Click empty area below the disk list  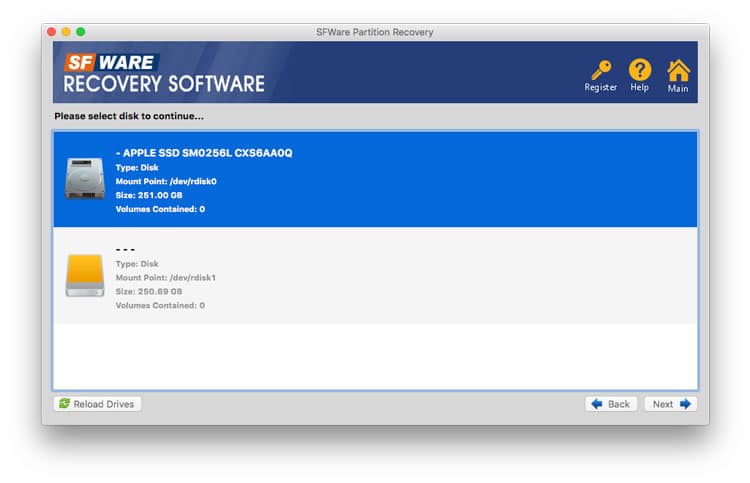click(x=375, y=355)
